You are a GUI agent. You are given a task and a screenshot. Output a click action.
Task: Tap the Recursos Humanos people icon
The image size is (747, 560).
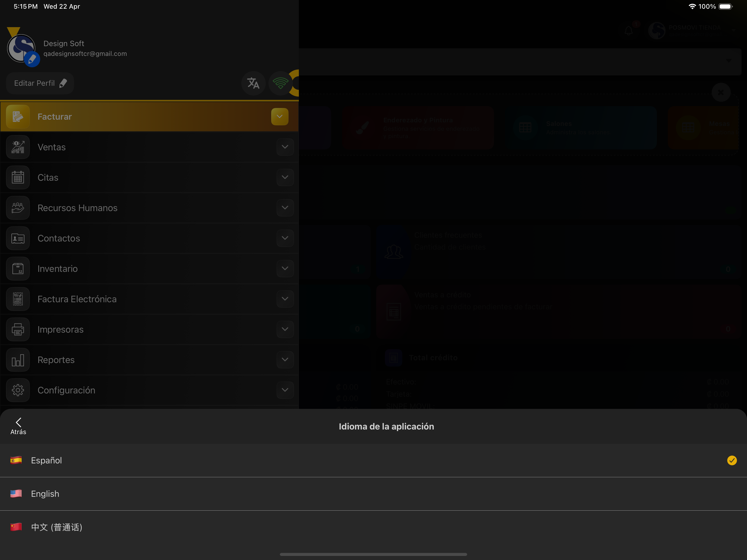pyautogui.click(x=18, y=208)
